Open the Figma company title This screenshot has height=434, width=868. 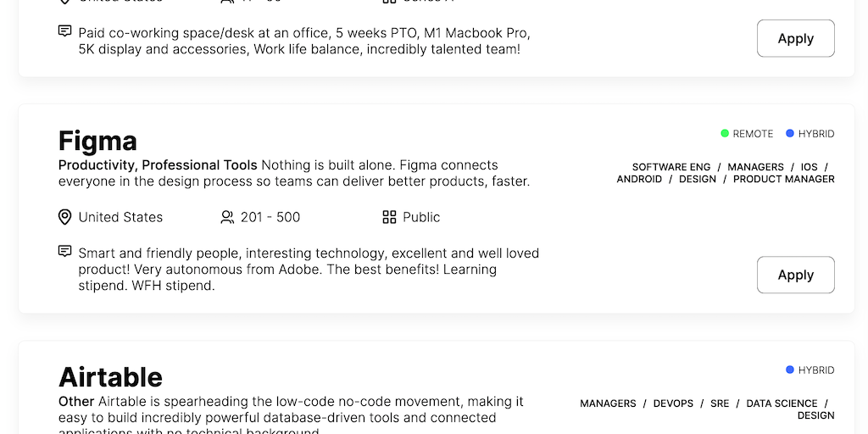(97, 141)
